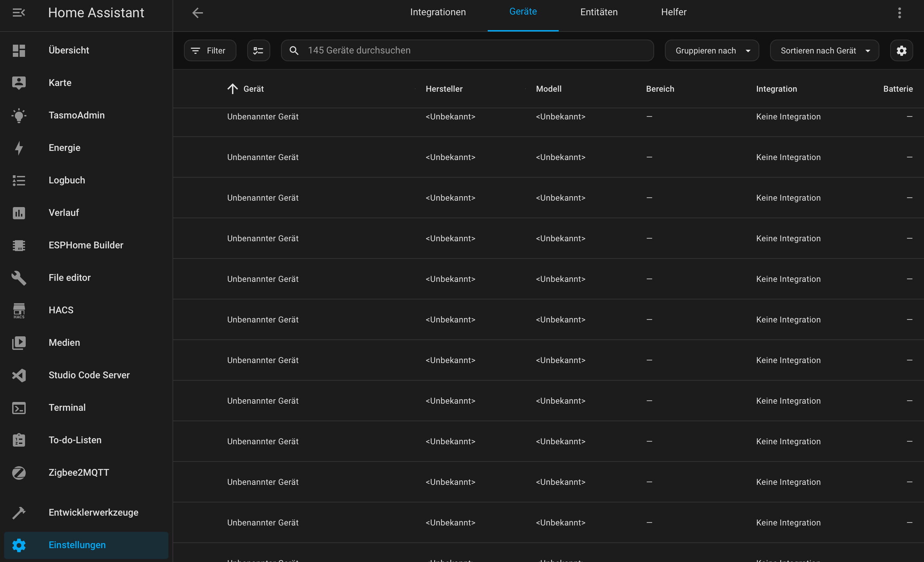Click the HACS store icon
Screen dimensions: 924x562
pyautogui.click(x=19, y=311)
